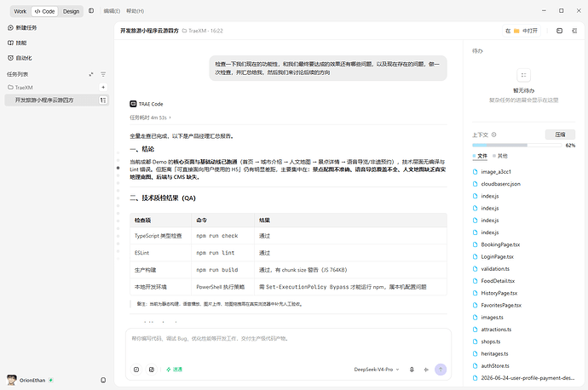Switch to the Design mode tab

[72, 11]
